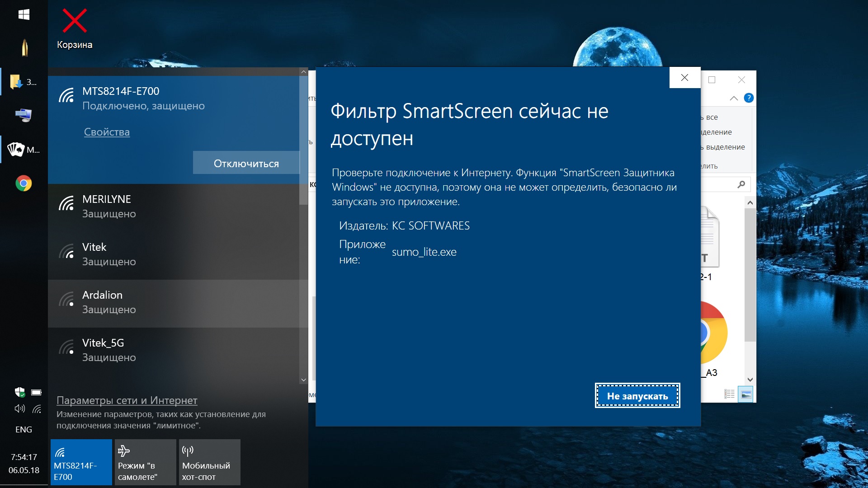Viewport: 868px width, 488px height.
Task: Click the Не запускать button
Action: (637, 396)
